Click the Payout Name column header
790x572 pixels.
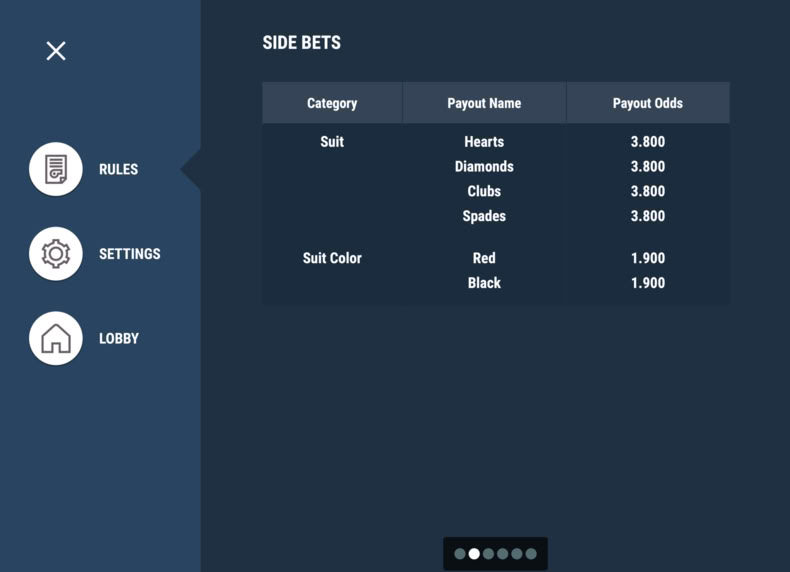(484, 103)
